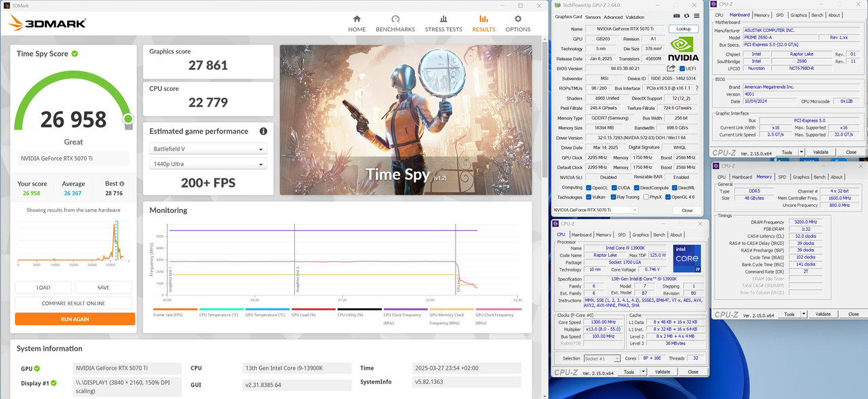Expand the Tools arrow in the Mainboard CPU-Z window
Screen dimensions: 868x399
click(x=803, y=152)
